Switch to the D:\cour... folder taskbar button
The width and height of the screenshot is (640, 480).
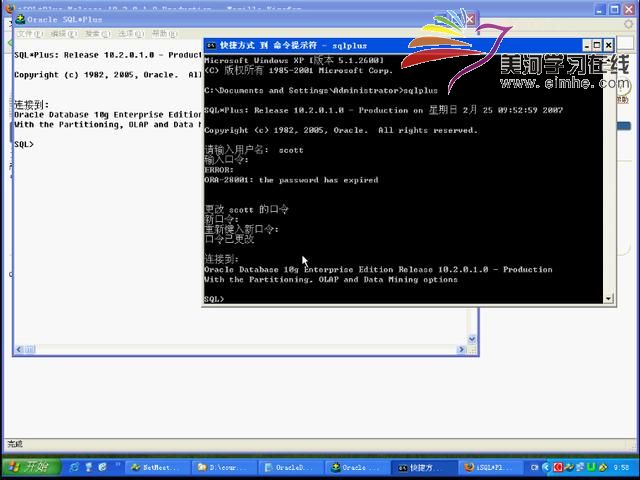[x=224, y=468]
